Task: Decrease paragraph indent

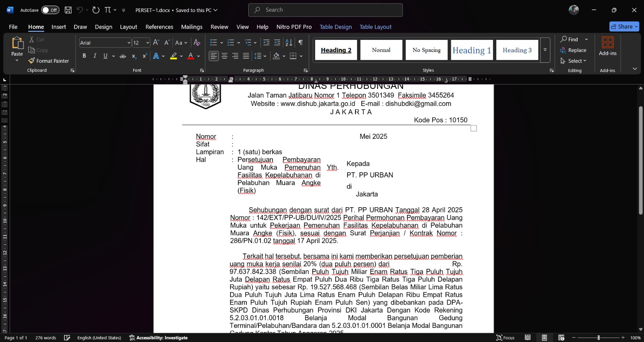Action: tap(266, 43)
